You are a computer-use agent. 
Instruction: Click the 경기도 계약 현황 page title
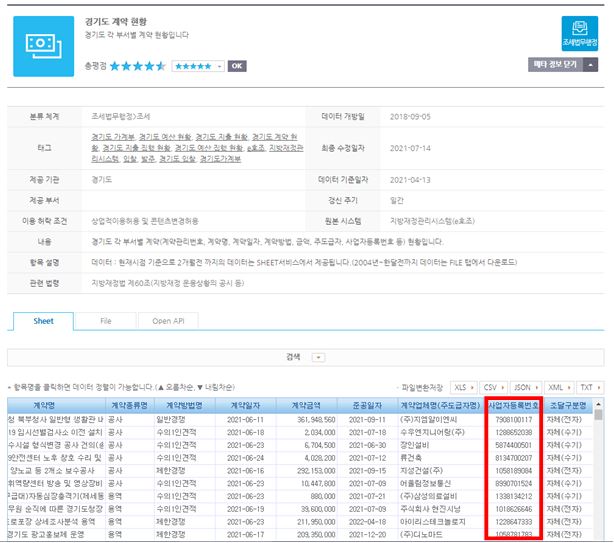tap(116, 22)
